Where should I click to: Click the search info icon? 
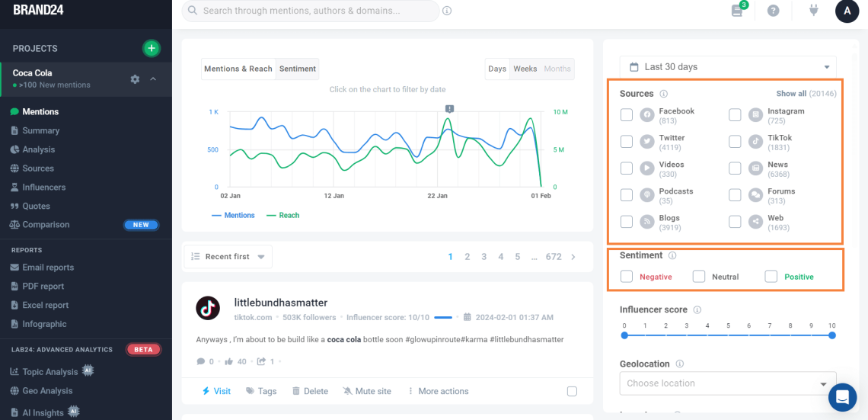pyautogui.click(x=447, y=11)
